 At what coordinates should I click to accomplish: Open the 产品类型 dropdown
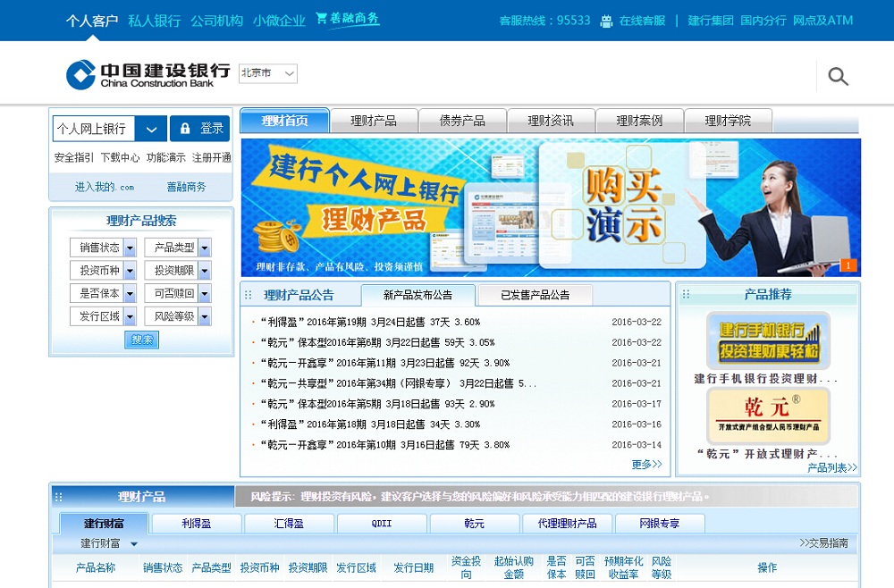(177, 248)
